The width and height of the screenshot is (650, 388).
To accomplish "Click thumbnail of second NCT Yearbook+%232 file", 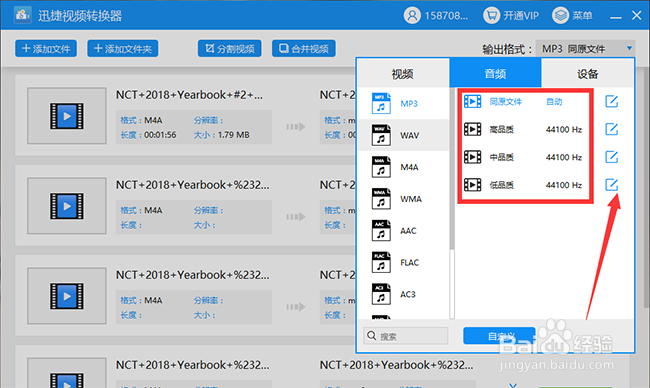I will coord(67,206).
